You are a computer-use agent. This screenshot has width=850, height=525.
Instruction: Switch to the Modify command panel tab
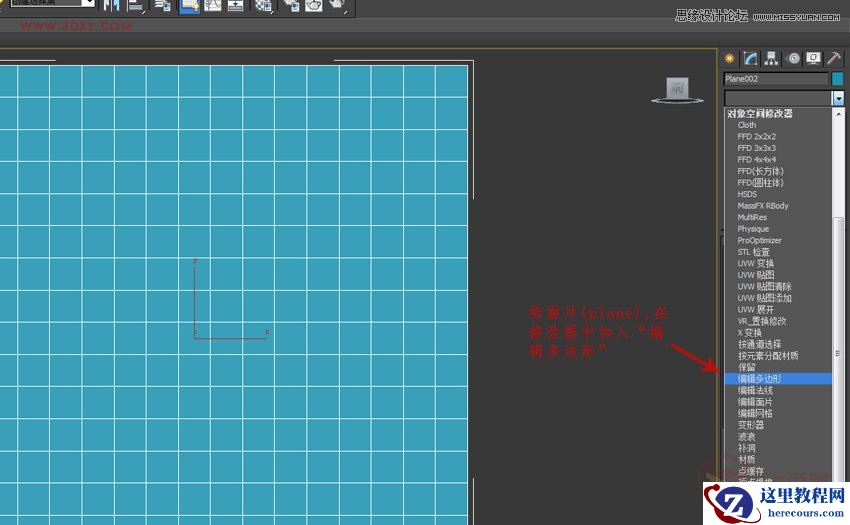click(751, 58)
